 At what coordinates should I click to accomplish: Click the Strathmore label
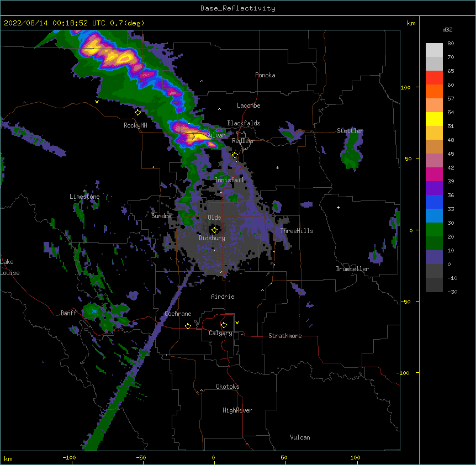(285, 336)
